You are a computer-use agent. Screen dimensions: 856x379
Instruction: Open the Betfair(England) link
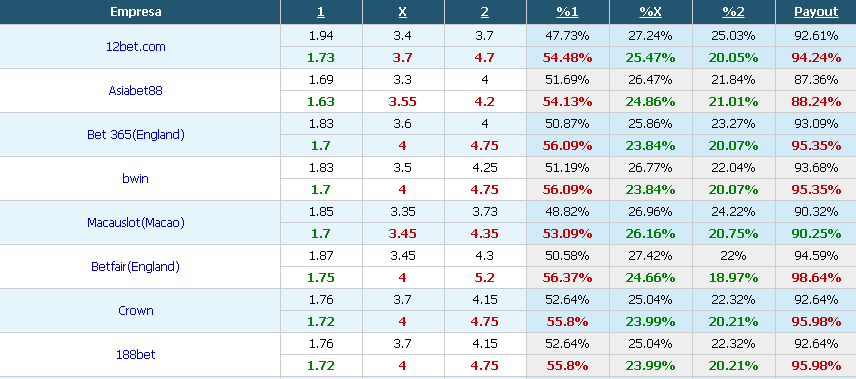(135, 267)
